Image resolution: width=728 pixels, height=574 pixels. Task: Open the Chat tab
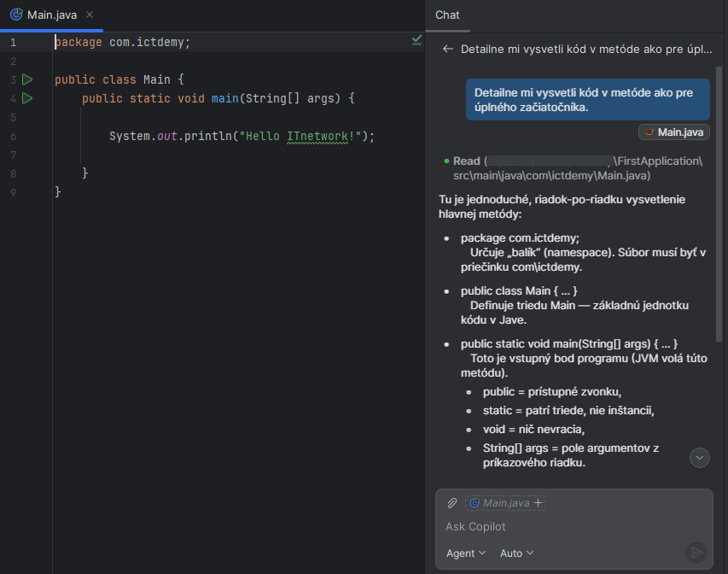(x=447, y=15)
